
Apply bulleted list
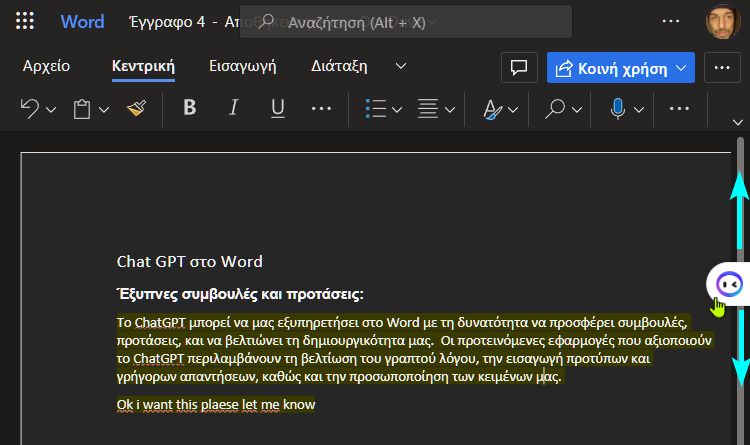(375, 109)
